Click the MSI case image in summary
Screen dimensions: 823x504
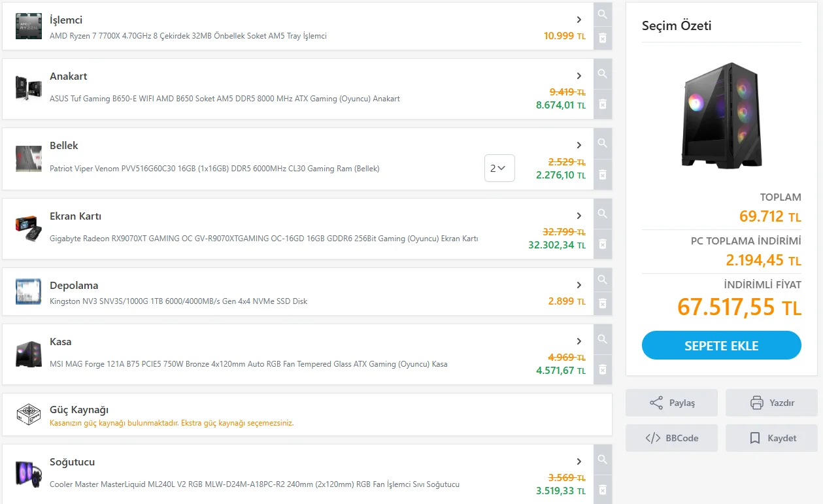tap(722, 115)
